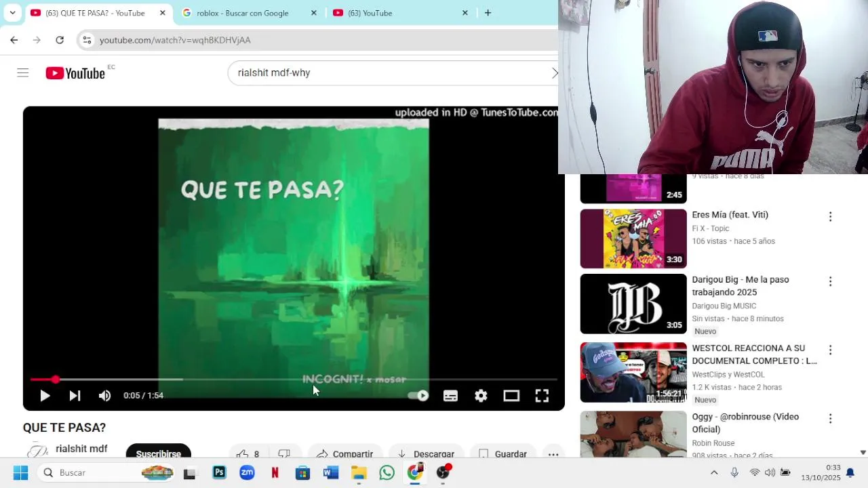Open the Windows Start menu
The width and height of the screenshot is (868, 488).
[x=20, y=472]
